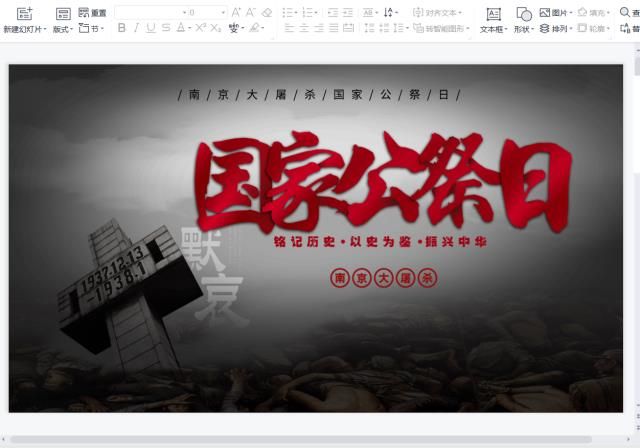Viewport: 640px width, 448px height.
Task: Toggle align text left
Action: (x=289, y=28)
